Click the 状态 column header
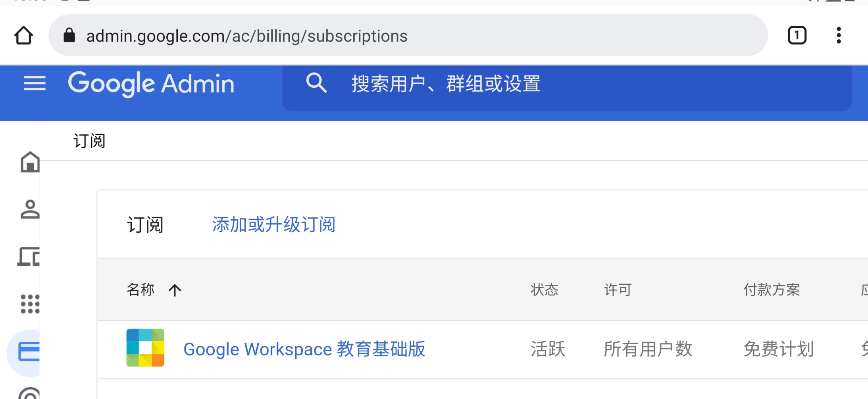868x399 pixels. [x=545, y=290]
